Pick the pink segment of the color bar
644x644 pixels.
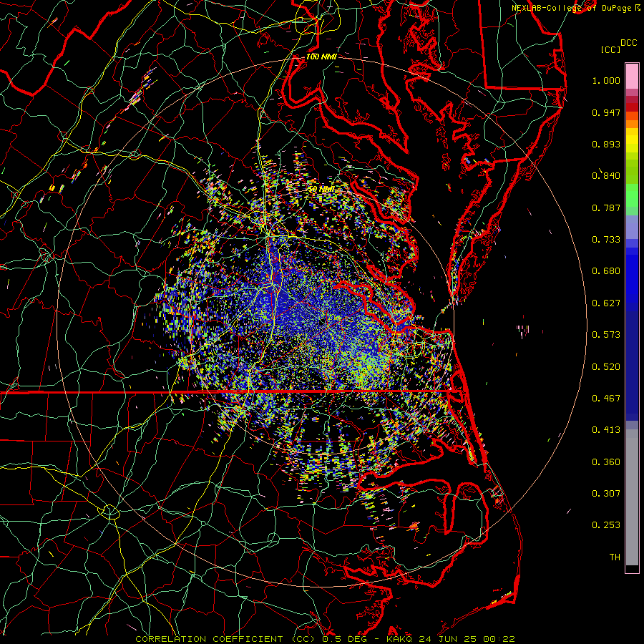point(632,77)
